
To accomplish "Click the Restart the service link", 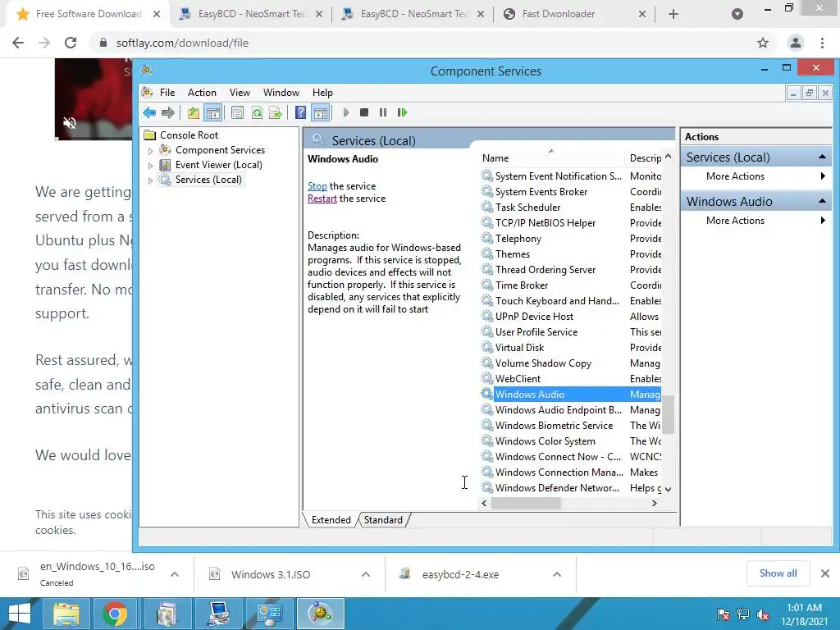I will pyautogui.click(x=322, y=199).
